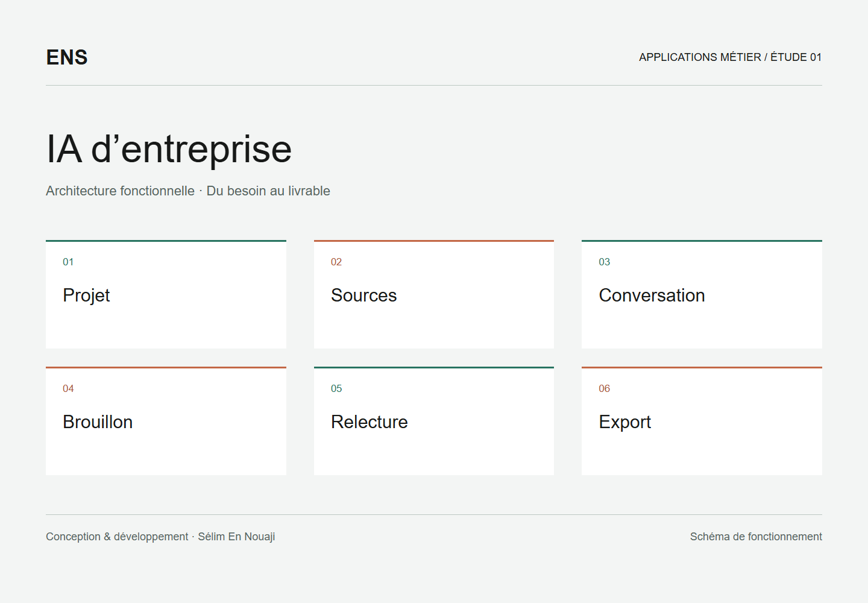
Task: Click number 06 on the Export card
Action: tap(604, 388)
